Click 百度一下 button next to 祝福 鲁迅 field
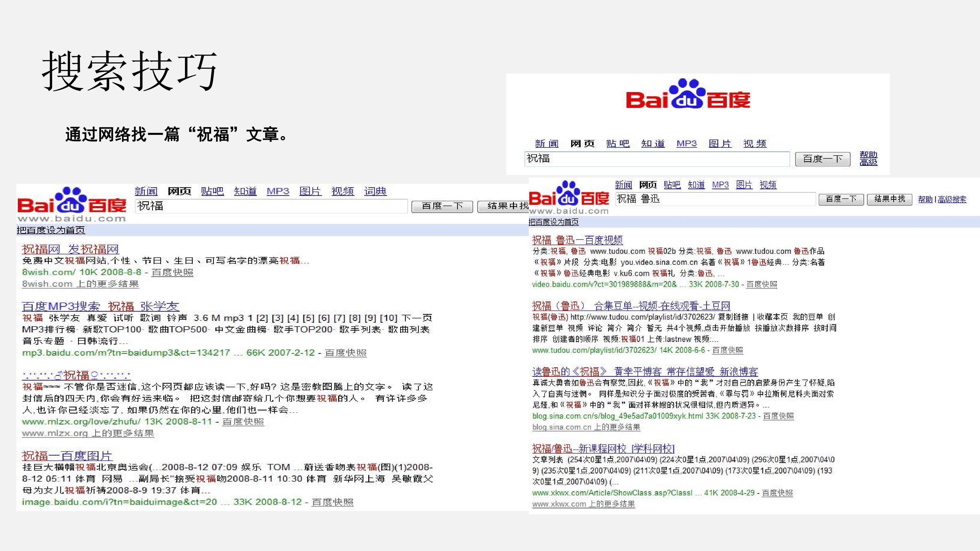Image resolution: width=980 pixels, height=551 pixels. [x=841, y=199]
